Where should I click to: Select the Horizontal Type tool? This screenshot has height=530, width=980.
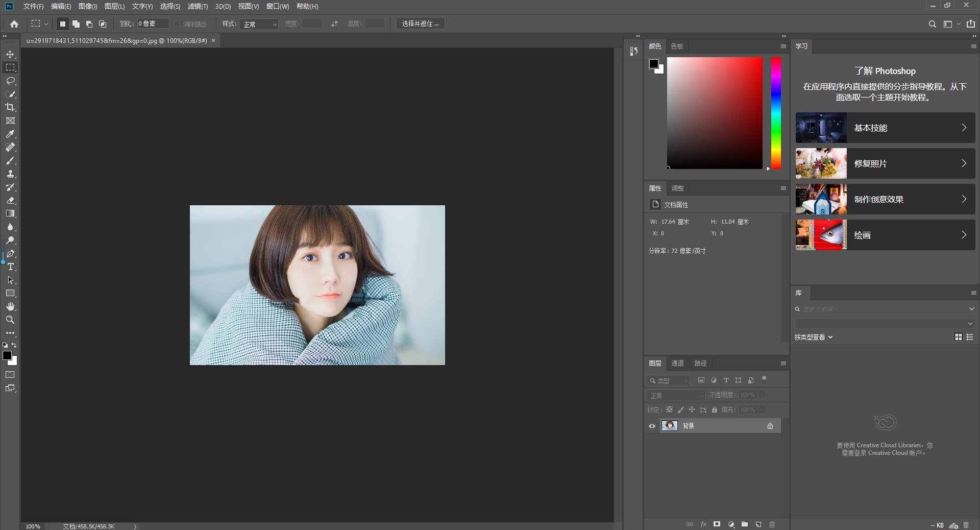click(x=10, y=267)
